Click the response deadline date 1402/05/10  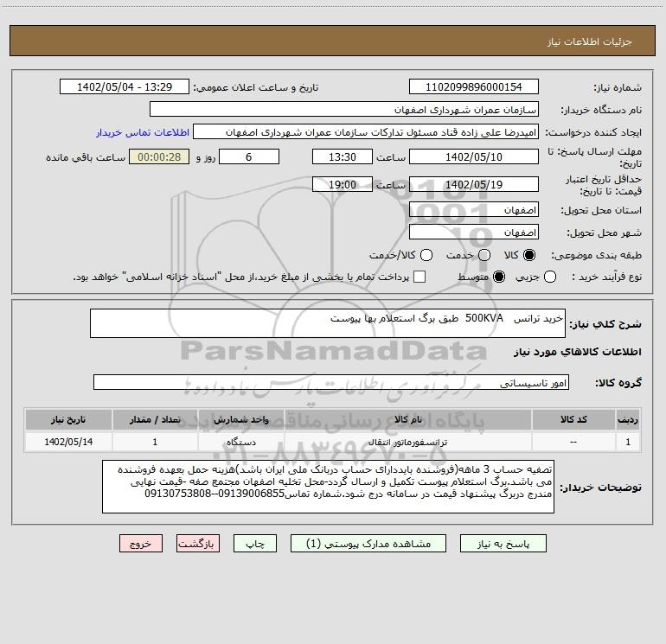tap(474, 156)
